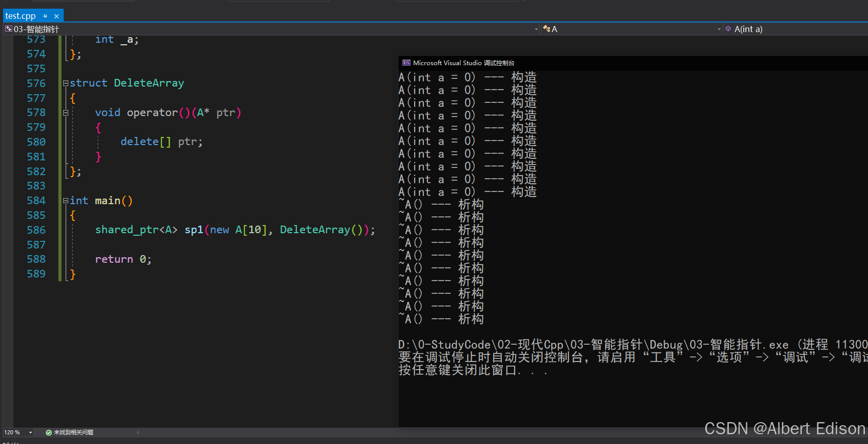Click the class icon beside A
Image resolution: width=868 pixels, height=444 pixels.
tap(547, 29)
